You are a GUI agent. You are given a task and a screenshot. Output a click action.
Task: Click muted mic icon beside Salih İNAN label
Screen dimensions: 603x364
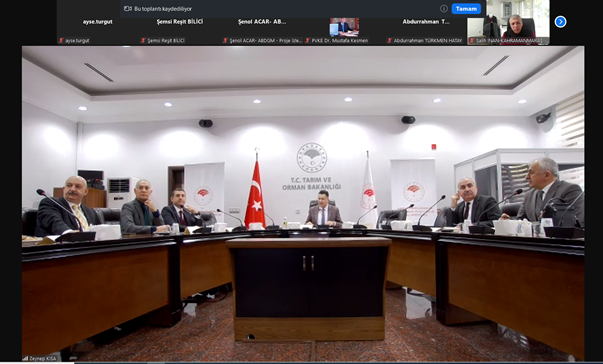pos(472,40)
